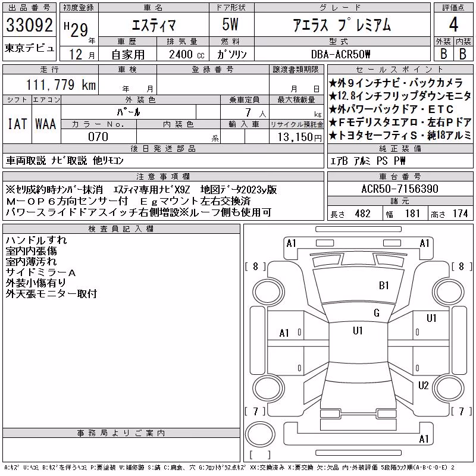
Task: Click the registration month "12 月"
Action: 82,55
